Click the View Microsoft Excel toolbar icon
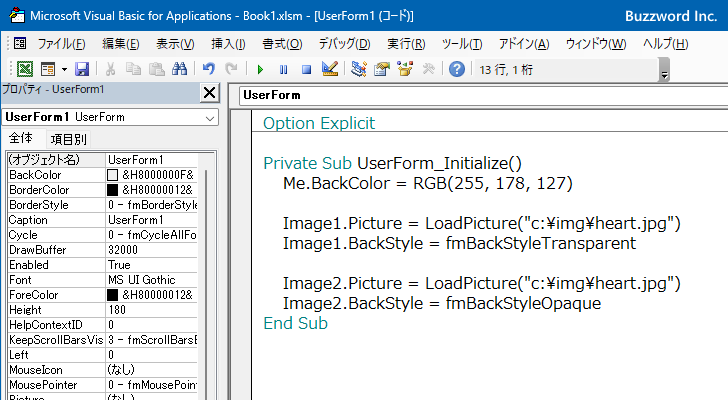This screenshot has width=728, height=400. coord(25,69)
